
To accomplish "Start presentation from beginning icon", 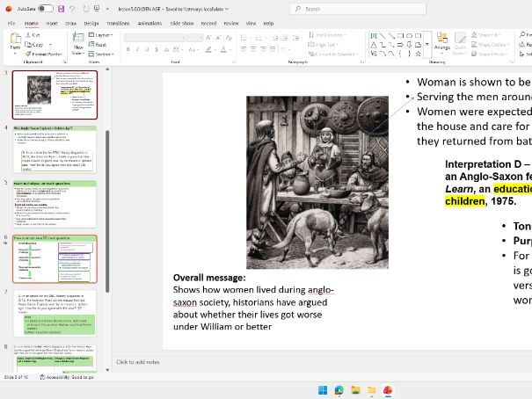I will (97, 9).
